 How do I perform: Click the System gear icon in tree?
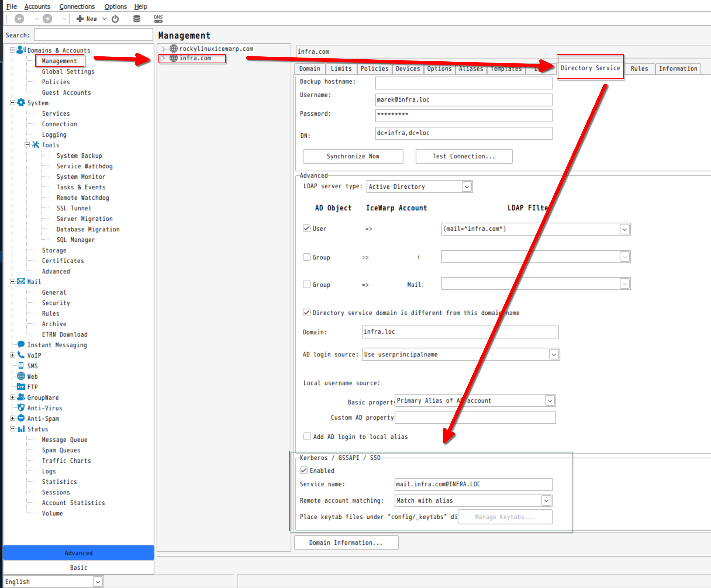[21, 103]
